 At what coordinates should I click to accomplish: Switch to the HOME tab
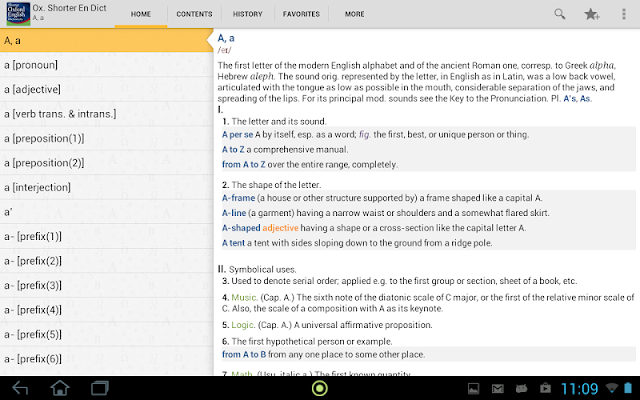141,14
